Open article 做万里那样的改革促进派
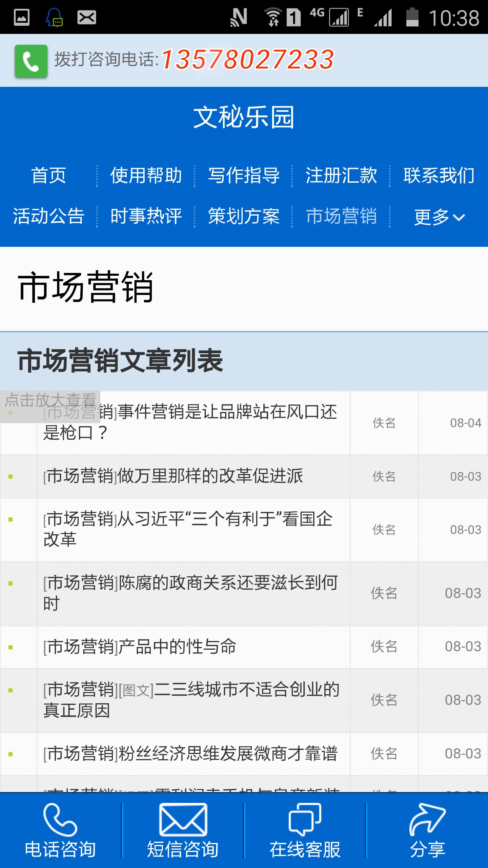The image size is (488, 868). pyautogui.click(x=173, y=476)
